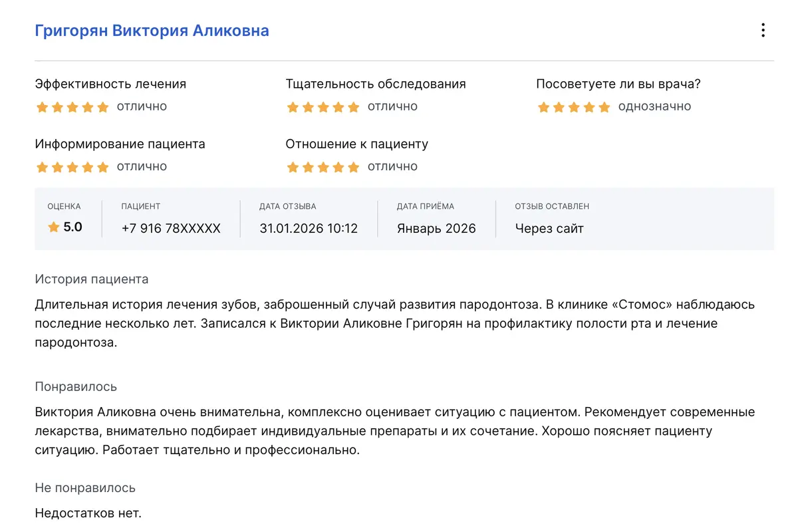Click the Через сайт review source value
Screen dimensions: 798x532
[x=549, y=228]
